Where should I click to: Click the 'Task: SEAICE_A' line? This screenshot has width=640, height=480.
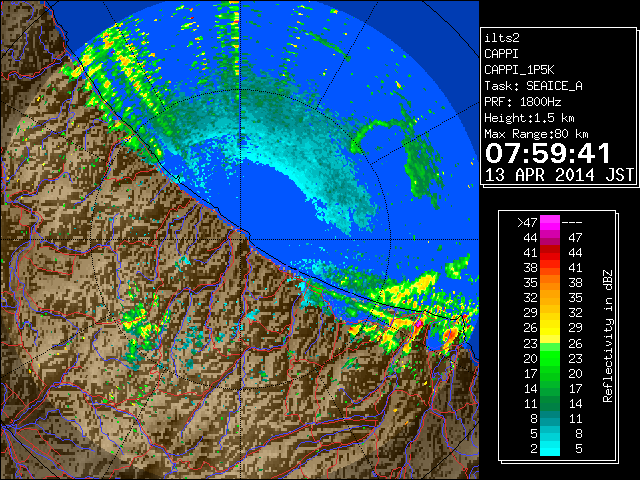point(533,86)
